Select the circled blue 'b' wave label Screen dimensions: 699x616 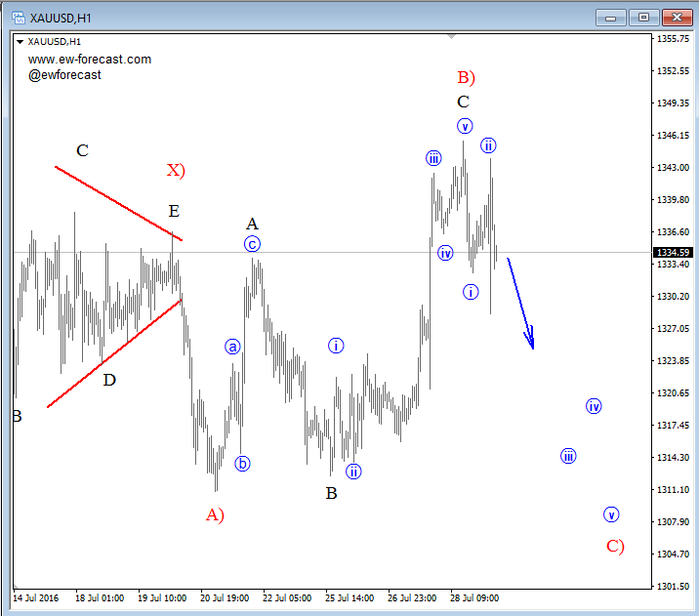[242, 464]
